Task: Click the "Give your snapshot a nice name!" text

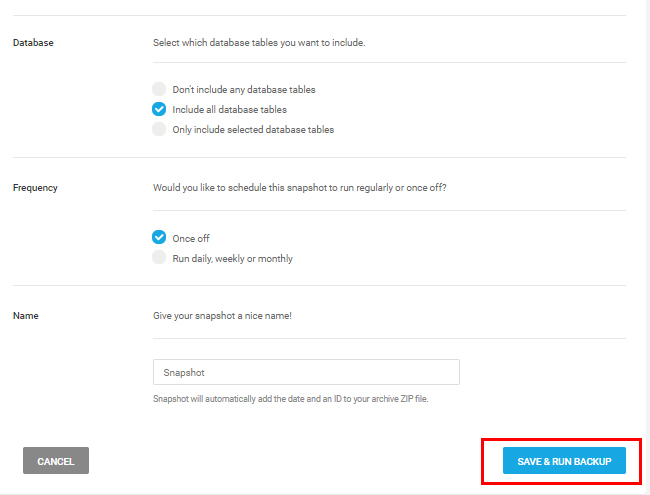Action: click(222, 316)
